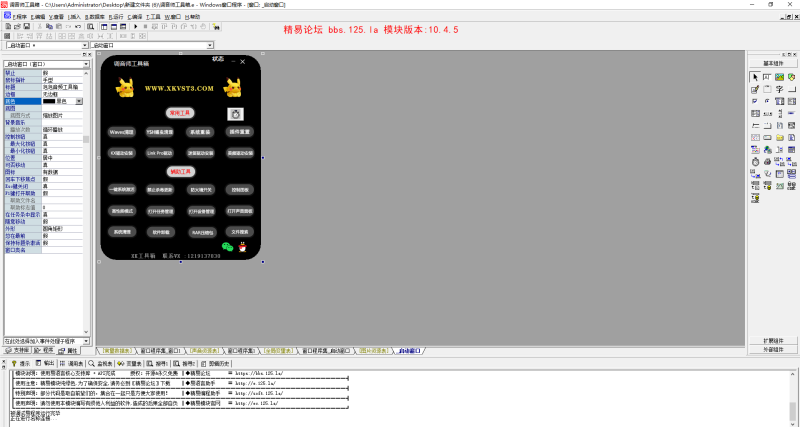The height and width of the screenshot is (427, 800).
Task: Switch to the 监视表 tab
Action: click(x=101, y=364)
